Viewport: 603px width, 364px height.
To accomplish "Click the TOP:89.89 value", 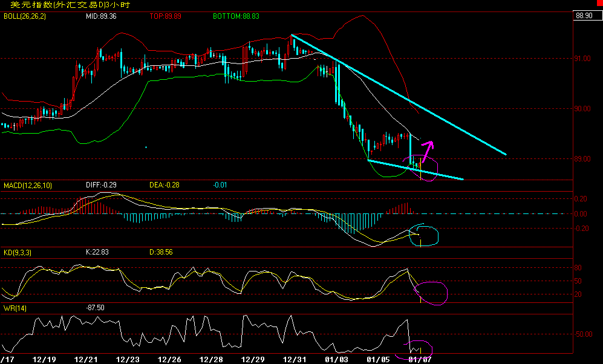I will click(165, 16).
